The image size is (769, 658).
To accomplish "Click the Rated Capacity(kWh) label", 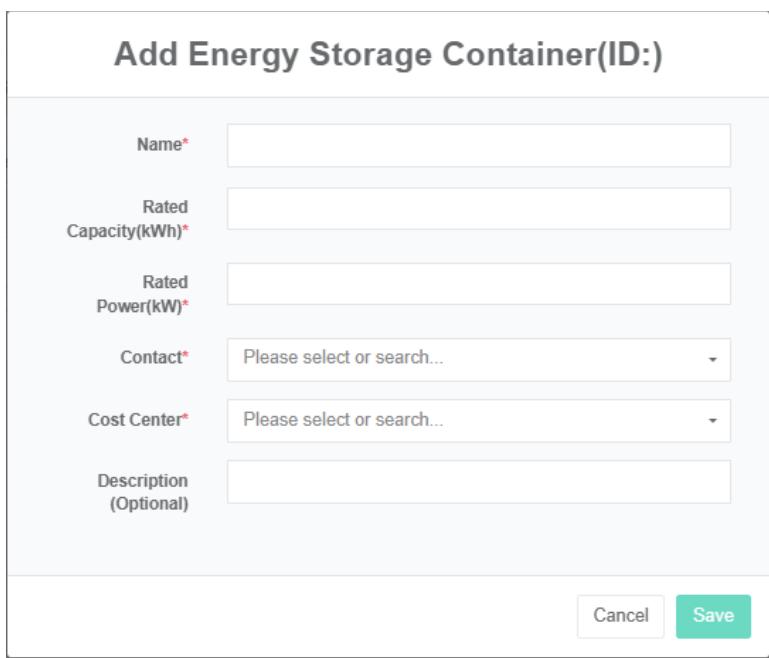I will [128, 219].
